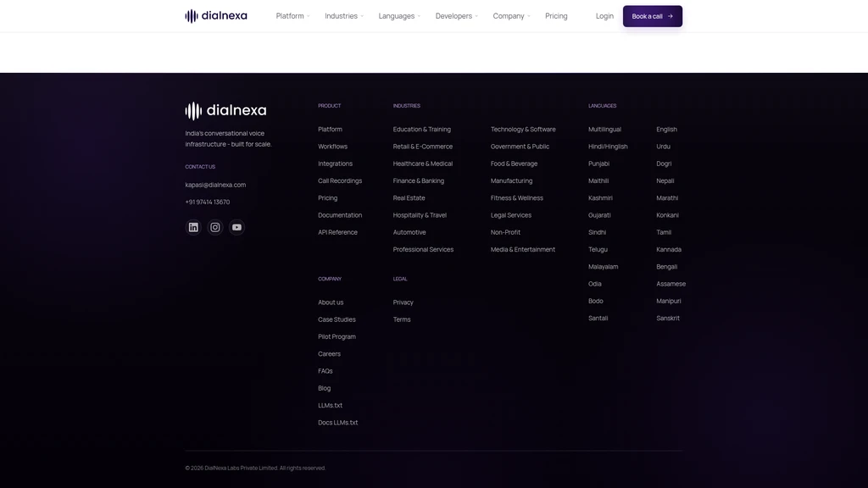Open Healthcare & Medical industry link
868x488 pixels.
423,164
